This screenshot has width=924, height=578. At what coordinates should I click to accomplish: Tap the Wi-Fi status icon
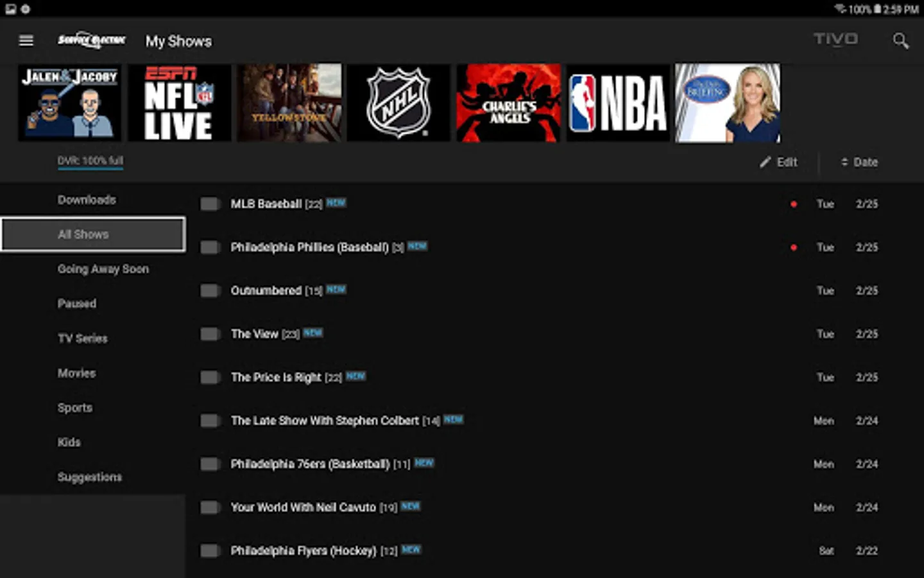pyautogui.click(x=840, y=9)
